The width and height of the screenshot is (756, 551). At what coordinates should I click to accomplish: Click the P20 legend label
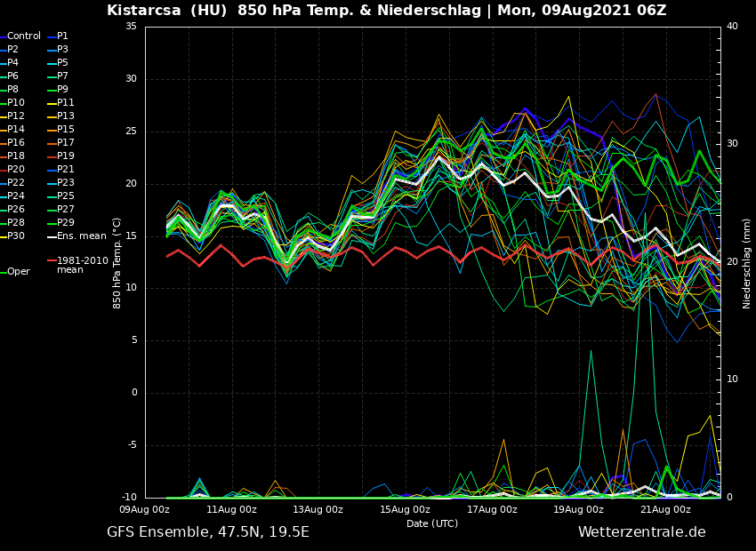click(x=16, y=170)
